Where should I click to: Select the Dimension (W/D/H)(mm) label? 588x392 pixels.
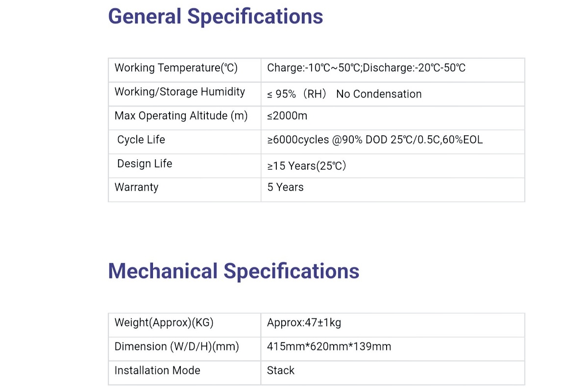(x=177, y=347)
